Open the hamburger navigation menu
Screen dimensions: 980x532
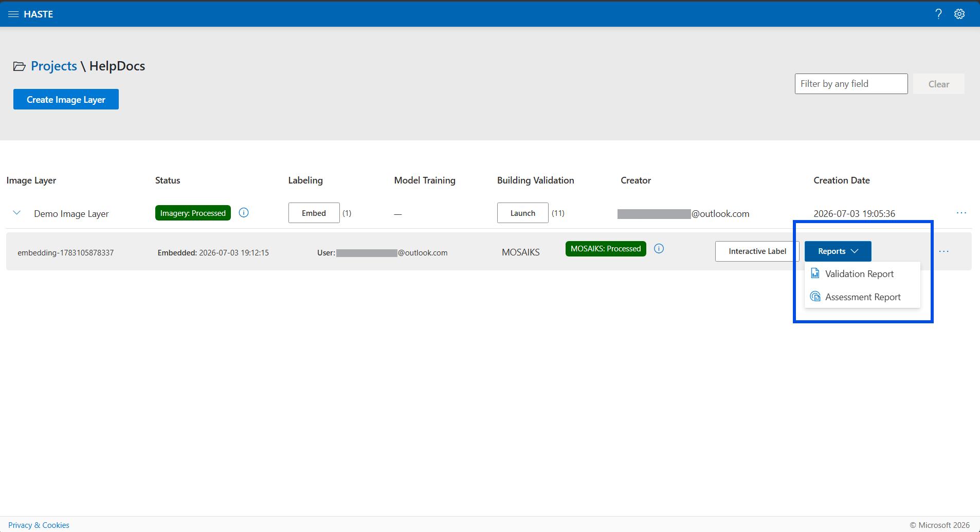13,14
